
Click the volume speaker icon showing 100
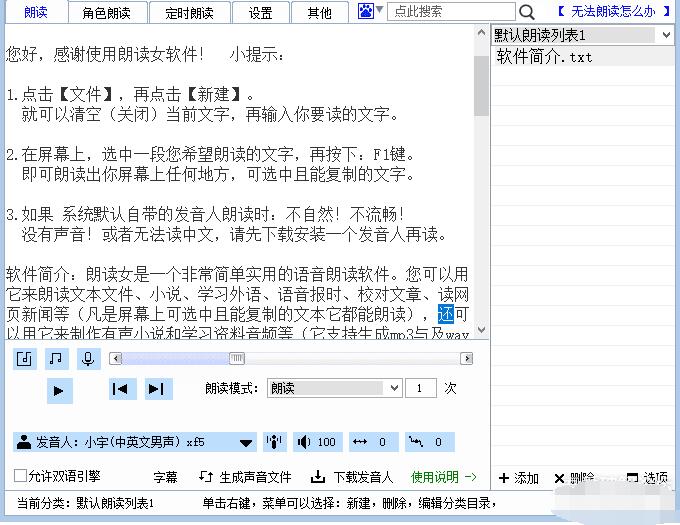317,442
